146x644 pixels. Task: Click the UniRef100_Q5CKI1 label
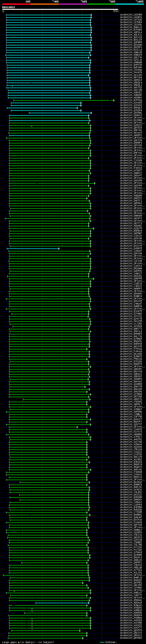point(131,635)
